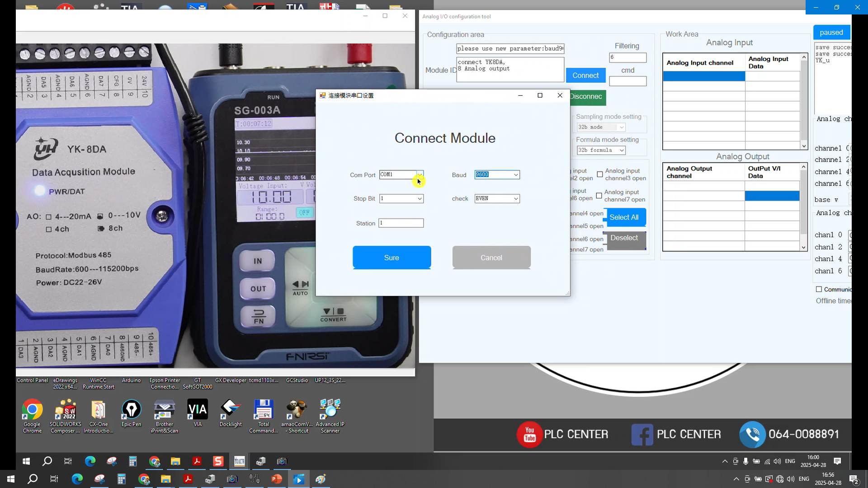Viewport: 868px width, 488px height.
Task: Toggle the Communication checkbox above Offline time
Action: pos(819,289)
